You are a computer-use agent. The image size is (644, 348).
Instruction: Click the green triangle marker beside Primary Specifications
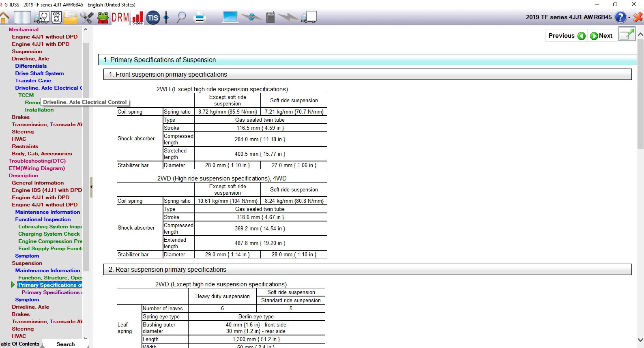13,285
